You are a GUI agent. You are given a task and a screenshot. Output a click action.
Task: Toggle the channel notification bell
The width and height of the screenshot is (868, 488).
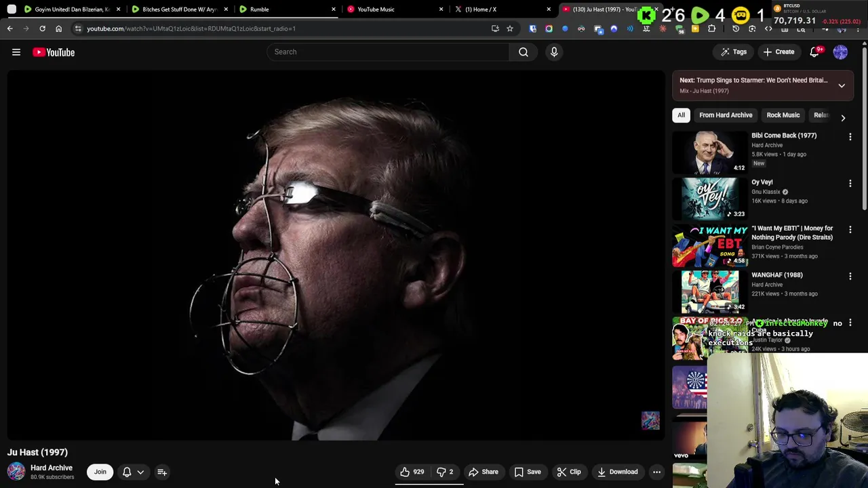pos(127,472)
